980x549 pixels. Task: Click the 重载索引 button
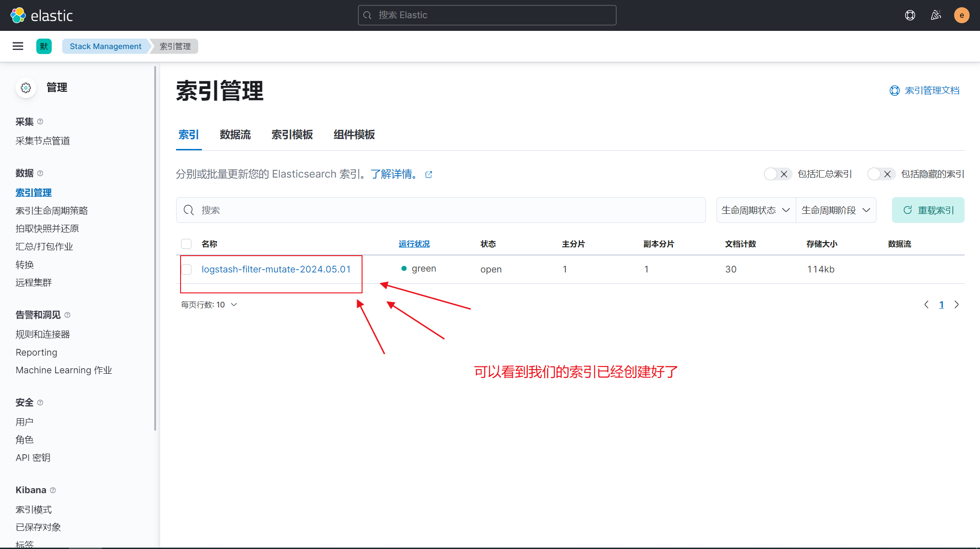928,210
